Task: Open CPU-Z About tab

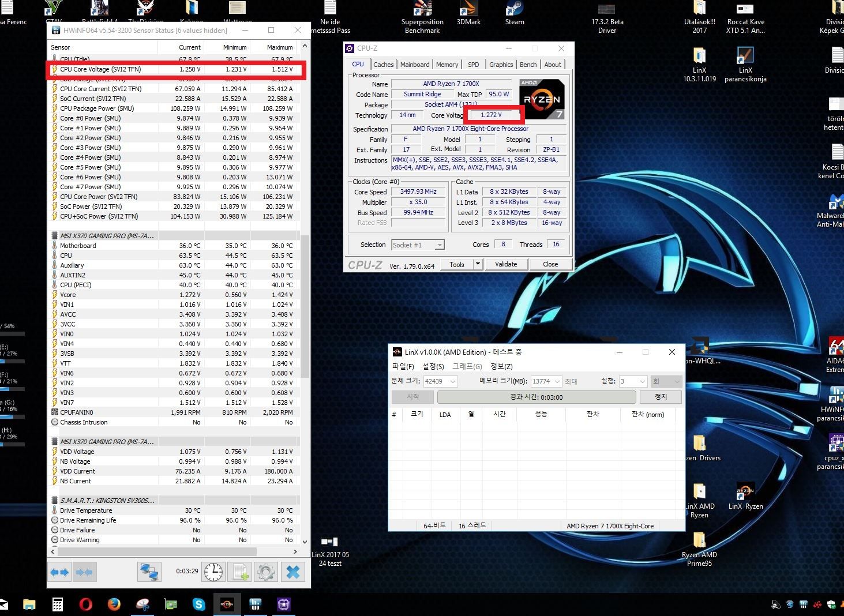Action: coord(553,65)
